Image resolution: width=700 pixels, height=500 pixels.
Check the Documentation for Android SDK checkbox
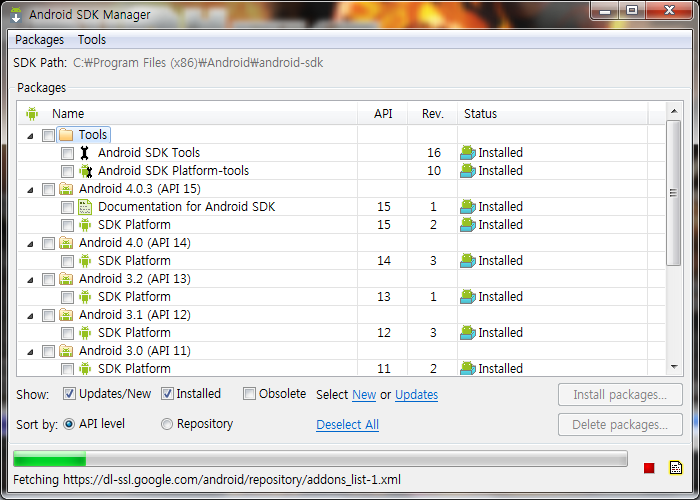pyautogui.click(x=67, y=208)
